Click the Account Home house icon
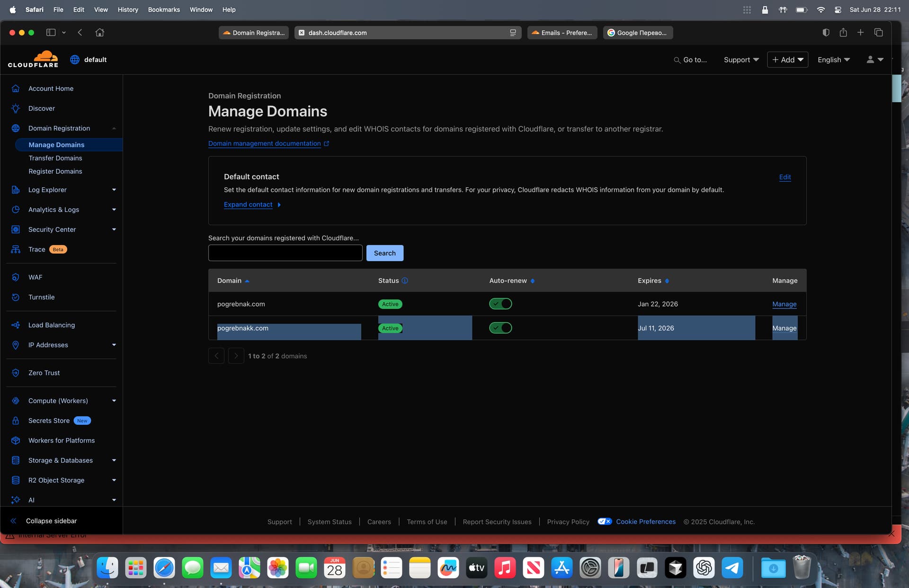The width and height of the screenshot is (909, 588). click(16, 88)
